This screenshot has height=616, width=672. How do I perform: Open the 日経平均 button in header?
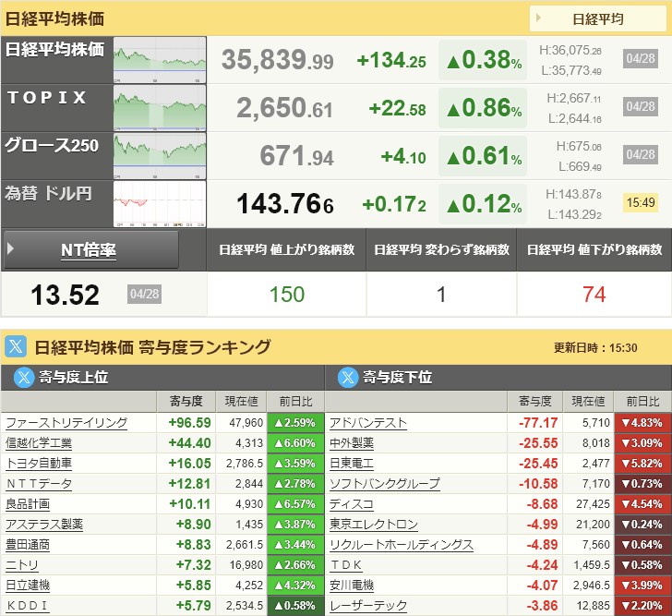(x=597, y=18)
